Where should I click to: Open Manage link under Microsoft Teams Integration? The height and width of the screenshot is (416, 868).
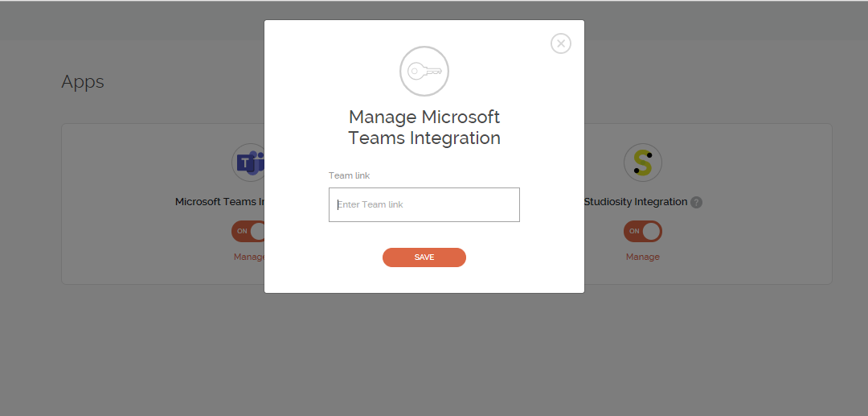click(x=249, y=257)
